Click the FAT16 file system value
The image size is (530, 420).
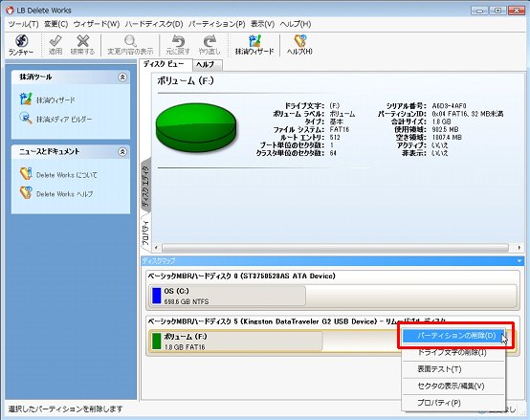340,129
